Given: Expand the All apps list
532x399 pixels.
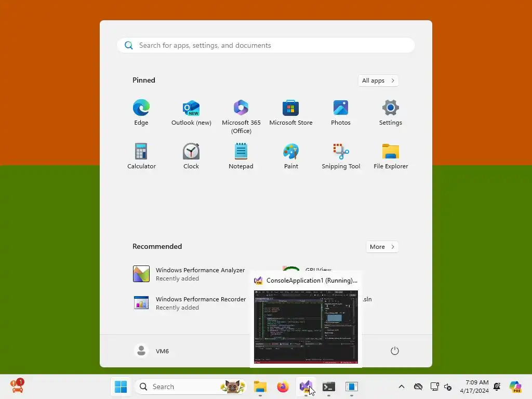Looking at the screenshot, I should (378, 81).
